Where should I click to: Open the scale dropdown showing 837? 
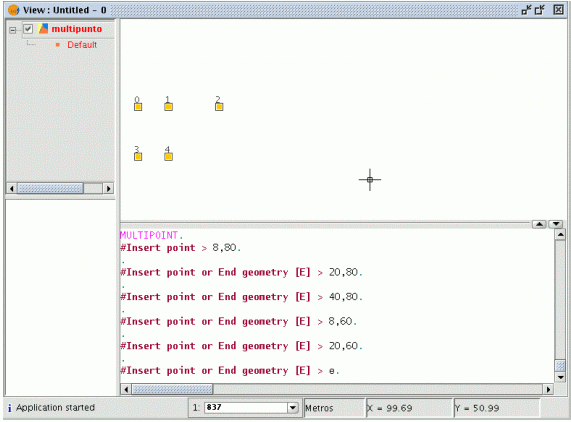(x=293, y=407)
